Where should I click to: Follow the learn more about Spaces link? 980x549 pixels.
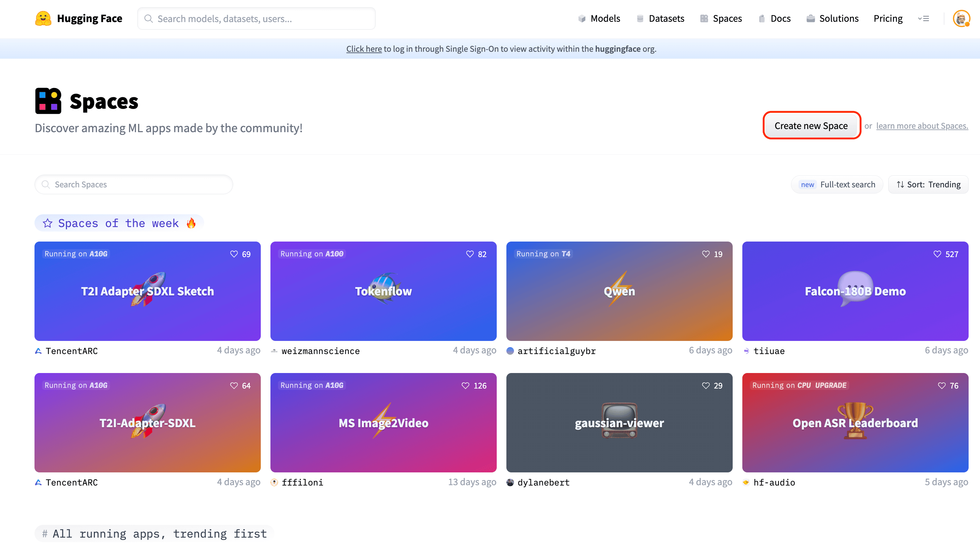tap(922, 126)
